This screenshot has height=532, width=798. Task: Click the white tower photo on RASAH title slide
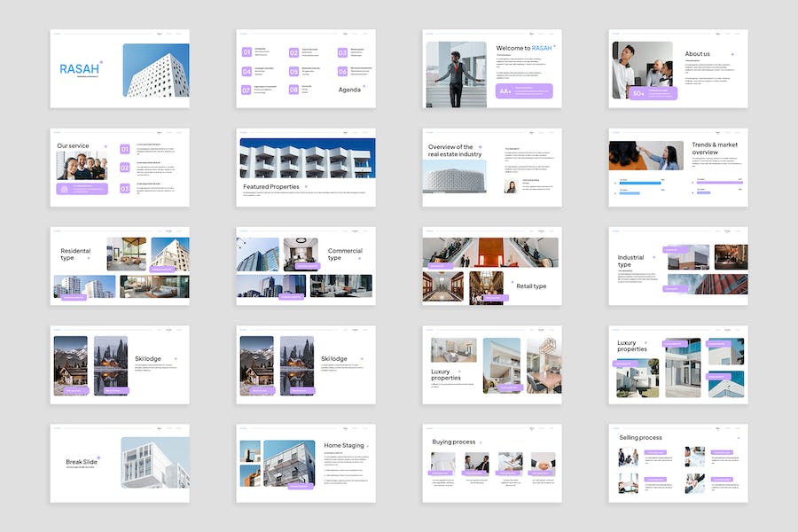[156, 70]
